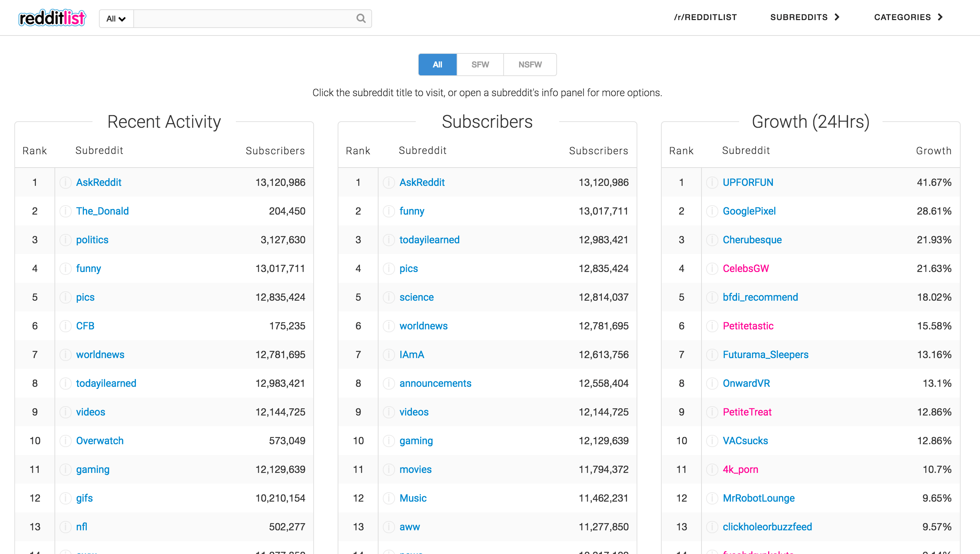
Task: Open the All search filter dropdown
Action: click(x=114, y=18)
